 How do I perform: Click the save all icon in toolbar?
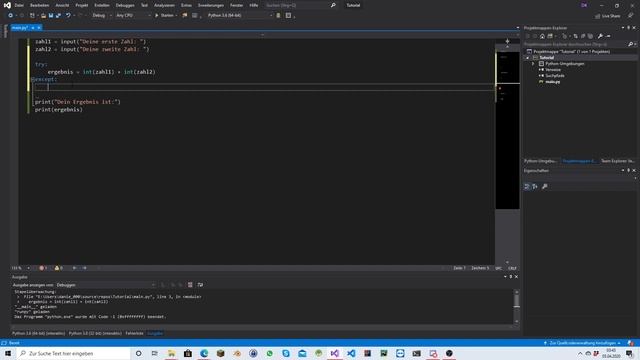pyautogui.click(x=58, y=16)
